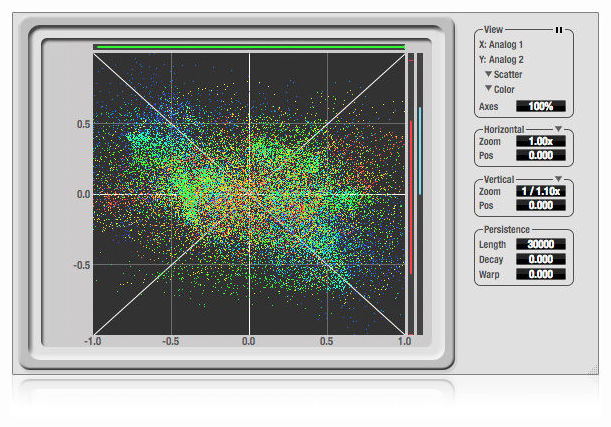The image size is (611, 427).
Task: Click the green horizontal range bar above plot
Action: tap(251, 47)
